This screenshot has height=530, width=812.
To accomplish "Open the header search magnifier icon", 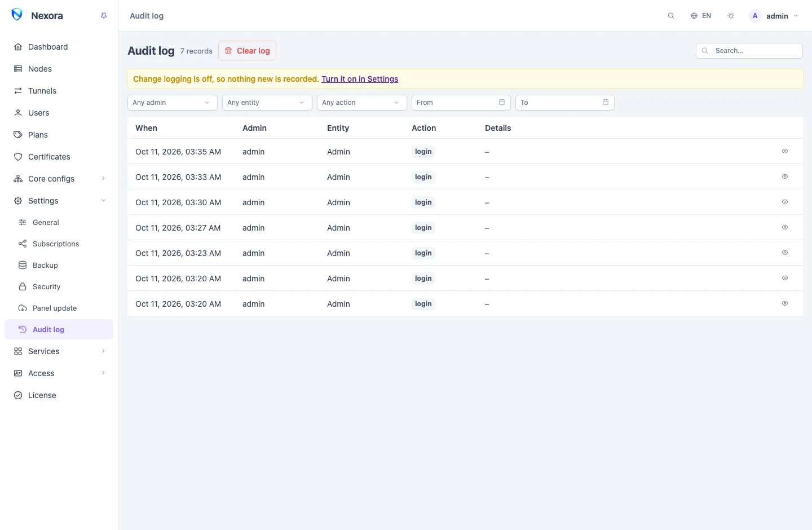I will point(671,16).
